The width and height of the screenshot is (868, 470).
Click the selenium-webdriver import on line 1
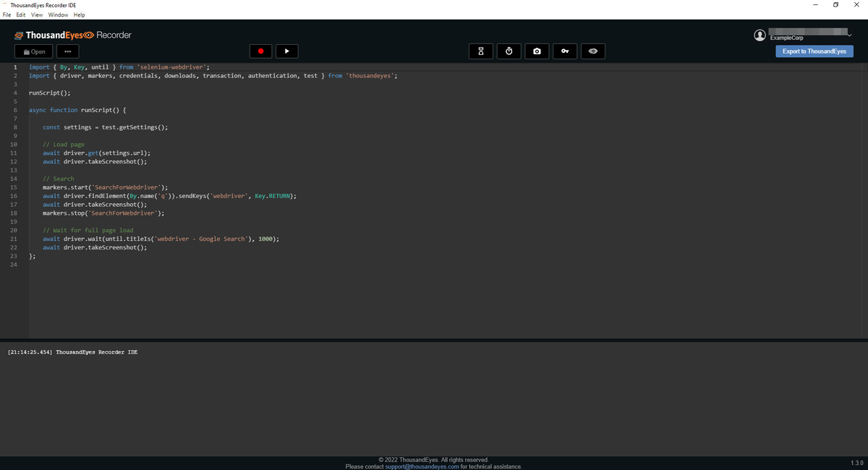click(x=119, y=67)
